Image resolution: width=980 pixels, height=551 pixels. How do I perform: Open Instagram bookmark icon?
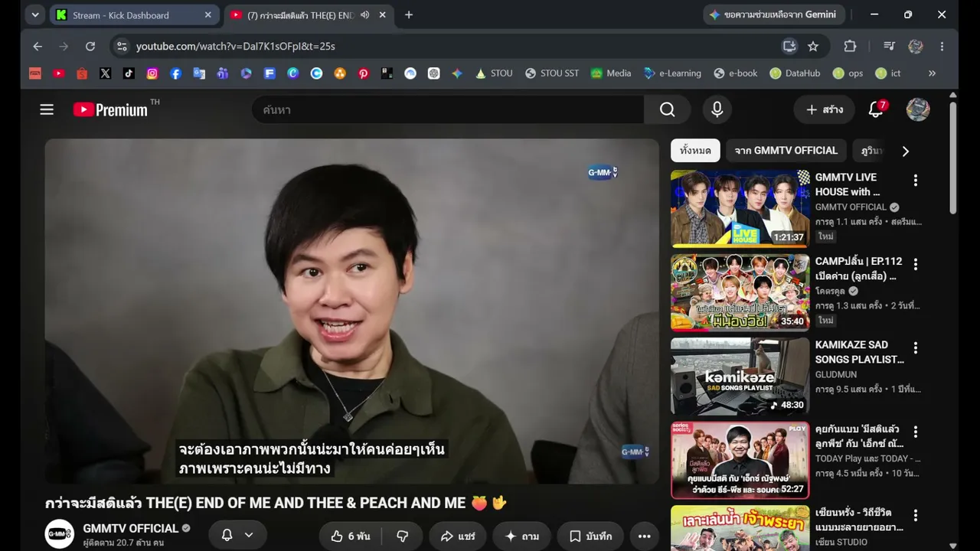152,73
